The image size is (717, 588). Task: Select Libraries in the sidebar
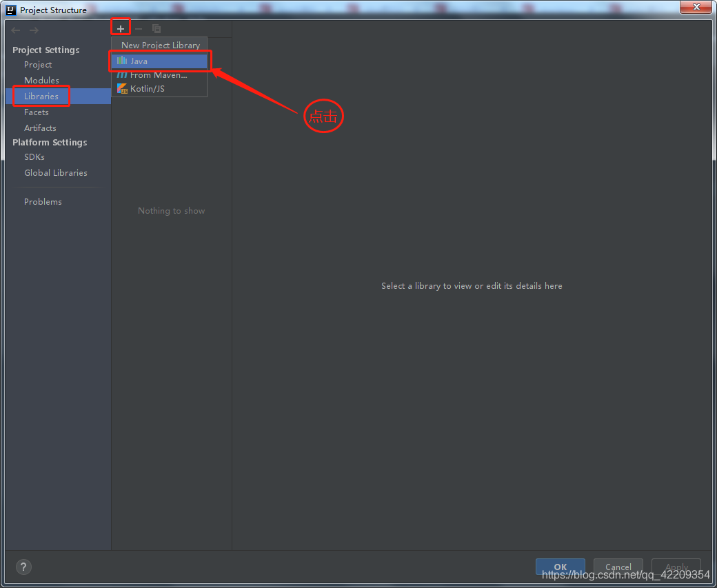pos(58,97)
